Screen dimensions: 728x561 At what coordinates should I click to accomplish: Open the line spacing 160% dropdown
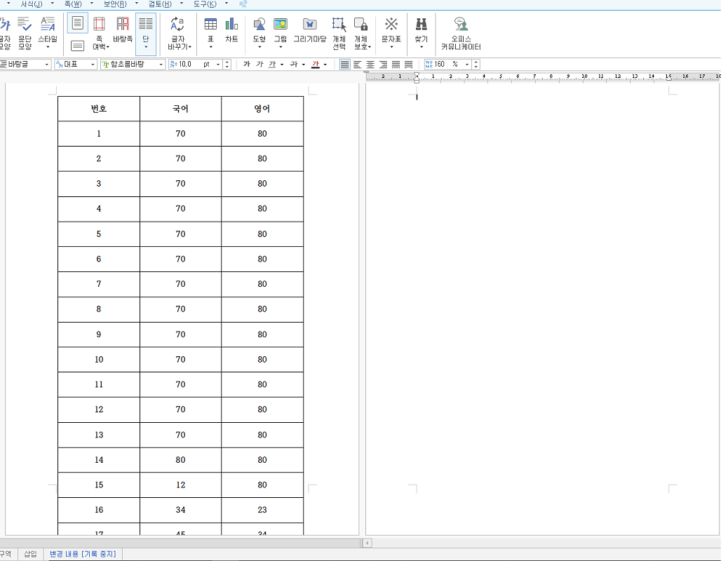click(x=466, y=64)
